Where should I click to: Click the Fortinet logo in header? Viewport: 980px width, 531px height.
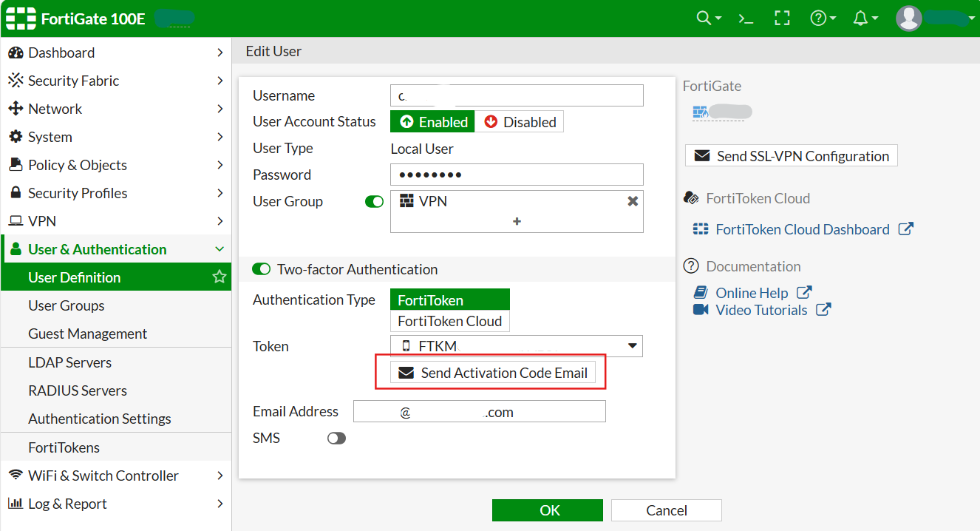[21, 18]
